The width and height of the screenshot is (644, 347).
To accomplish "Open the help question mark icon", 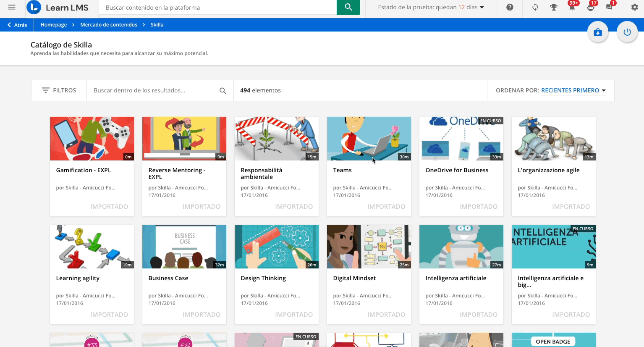I will click(510, 7).
